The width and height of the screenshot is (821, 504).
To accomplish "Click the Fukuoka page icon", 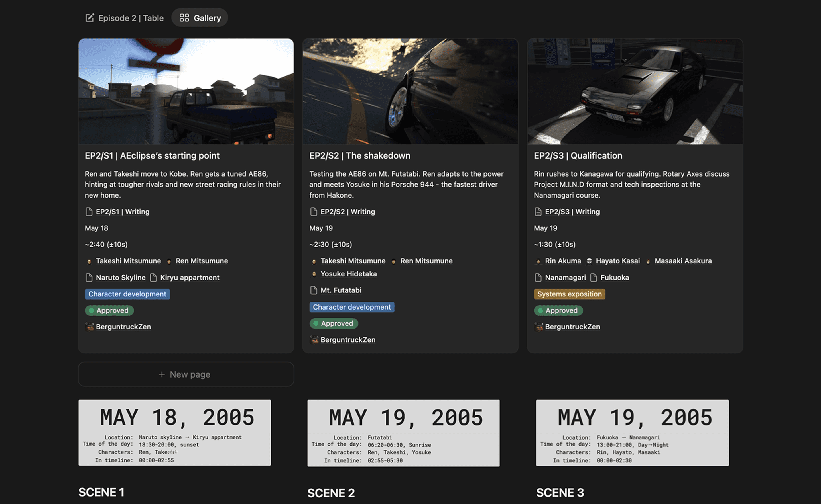I will (593, 277).
